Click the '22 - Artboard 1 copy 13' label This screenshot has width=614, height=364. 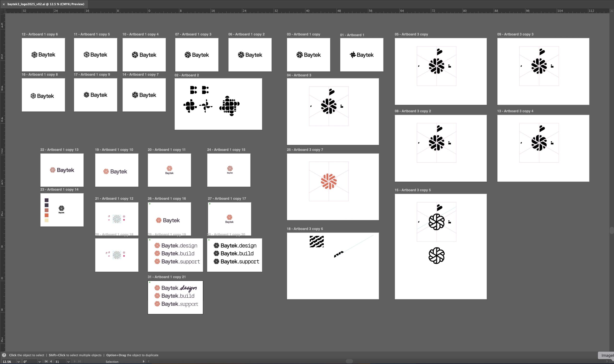pos(59,150)
